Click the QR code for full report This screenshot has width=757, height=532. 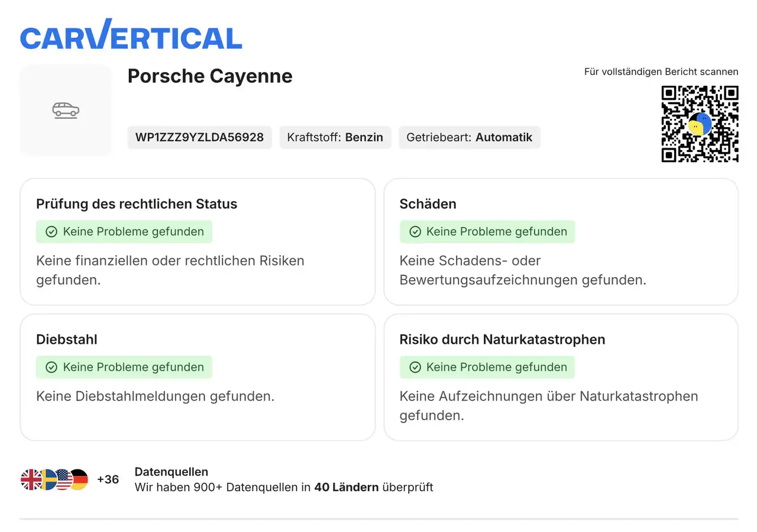coord(700,124)
